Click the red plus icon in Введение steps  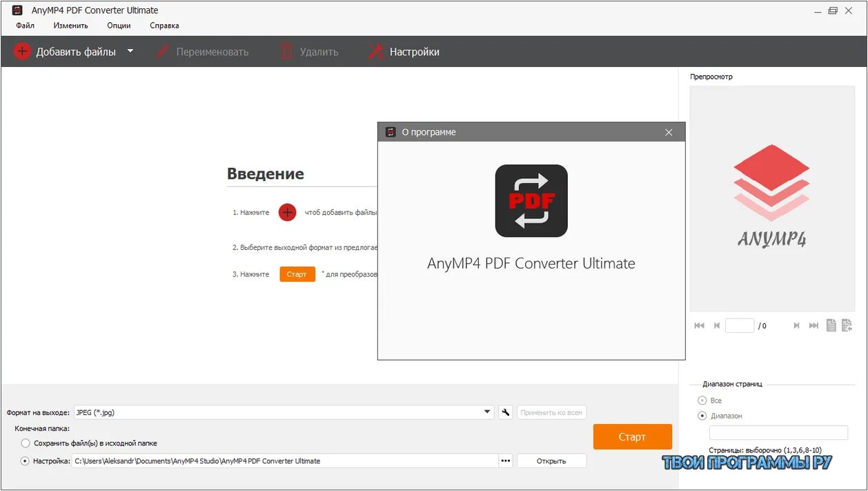[287, 212]
